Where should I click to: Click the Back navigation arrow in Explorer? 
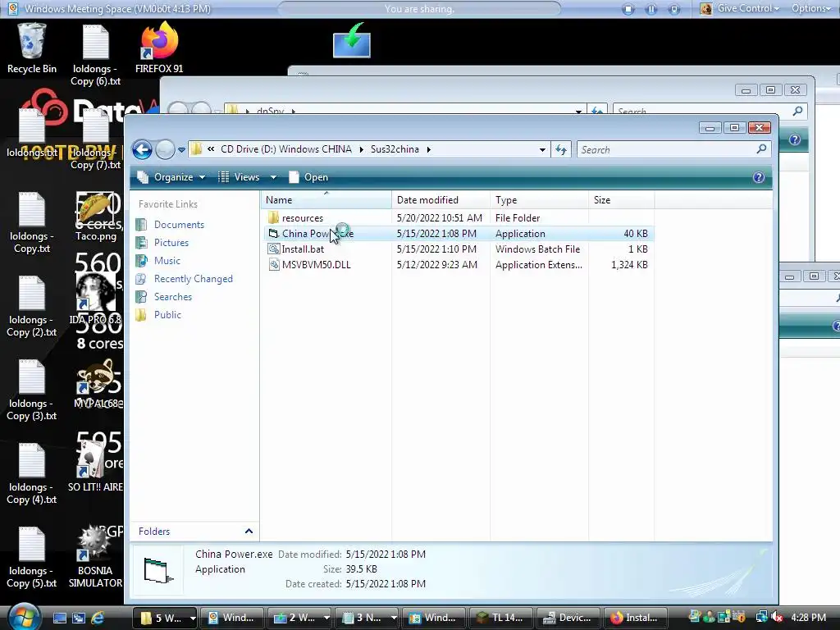click(143, 149)
